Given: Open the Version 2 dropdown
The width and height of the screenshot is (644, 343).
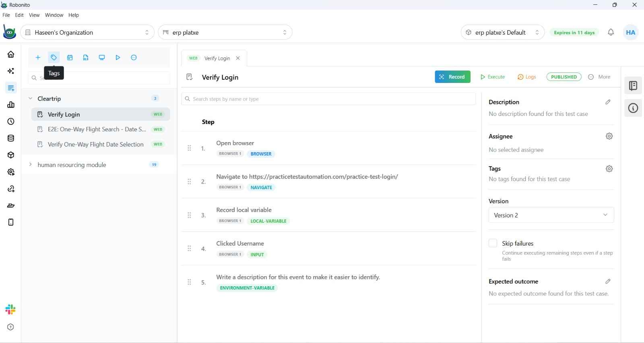Looking at the screenshot, I should 551,215.
